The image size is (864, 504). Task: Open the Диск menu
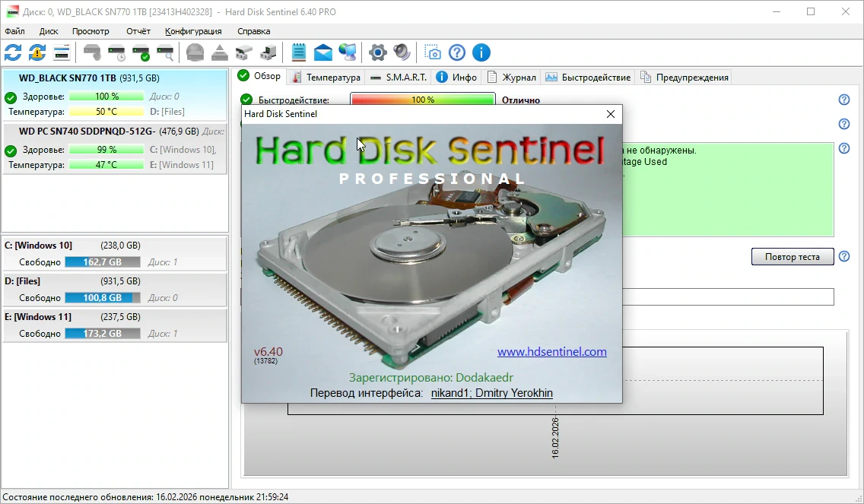click(x=49, y=31)
